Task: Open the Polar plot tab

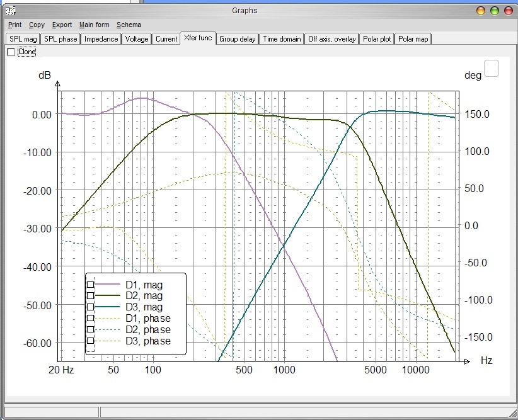Action: (x=377, y=39)
